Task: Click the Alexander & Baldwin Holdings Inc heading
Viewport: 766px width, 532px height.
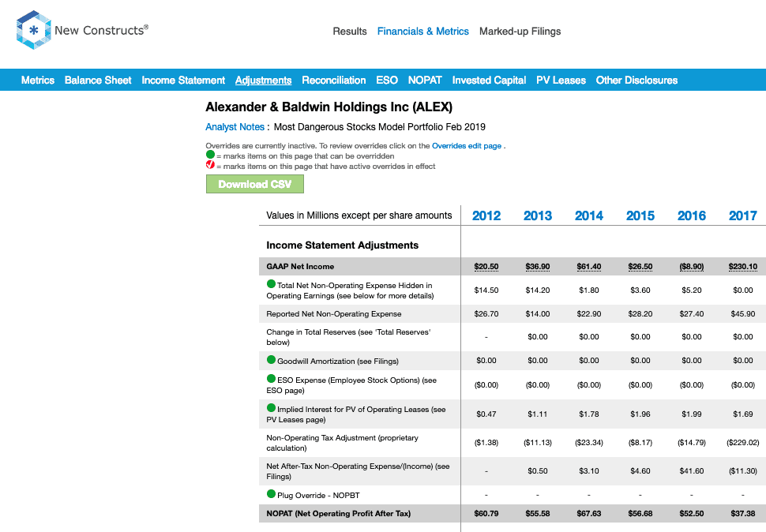Action: pos(329,107)
